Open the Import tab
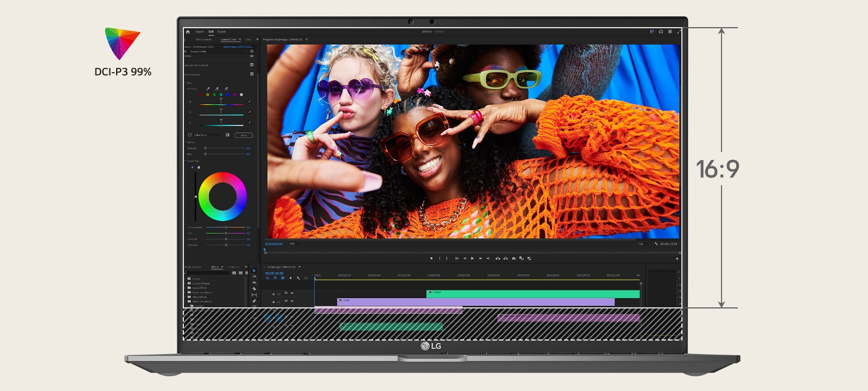868x391 pixels. (200, 32)
